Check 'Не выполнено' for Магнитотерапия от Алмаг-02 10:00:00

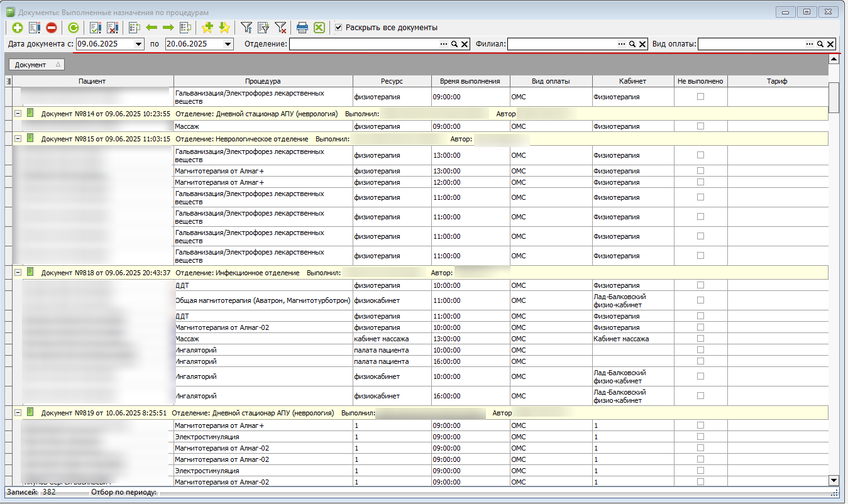pos(700,327)
